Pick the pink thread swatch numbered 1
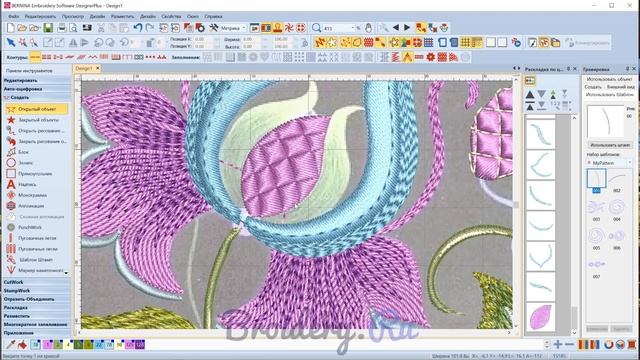Image resolution: width=640 pixels, height=360 pixels. [48, 345]
